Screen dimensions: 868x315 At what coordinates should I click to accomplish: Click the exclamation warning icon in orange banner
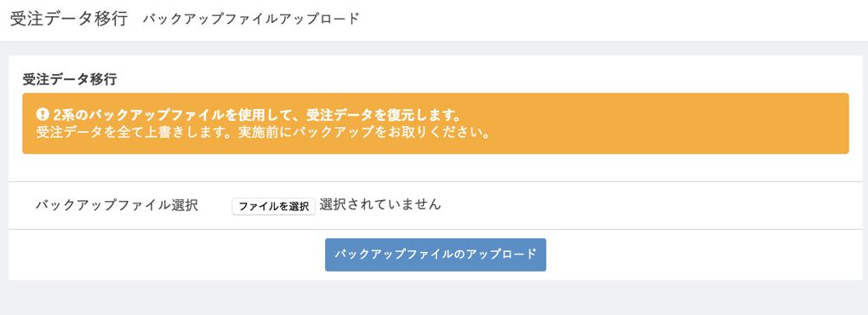[43, 115]
